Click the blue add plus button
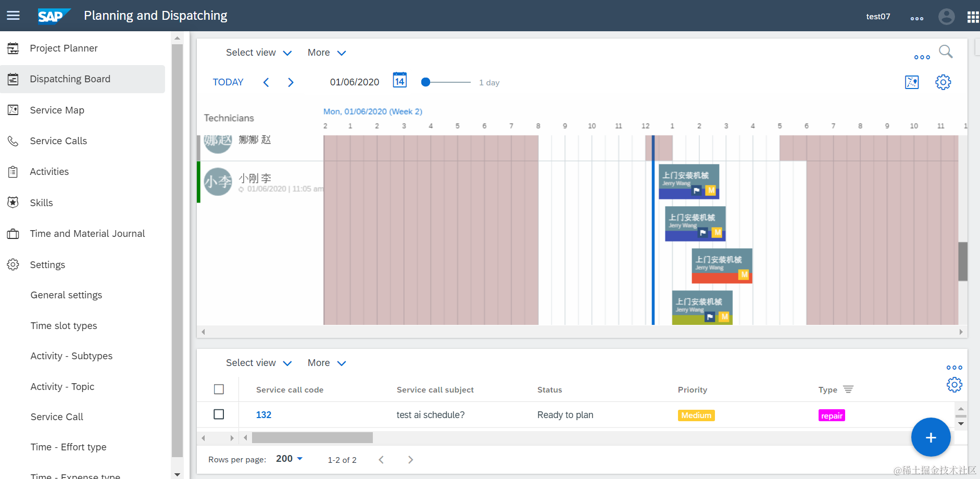 coord(931,437)
